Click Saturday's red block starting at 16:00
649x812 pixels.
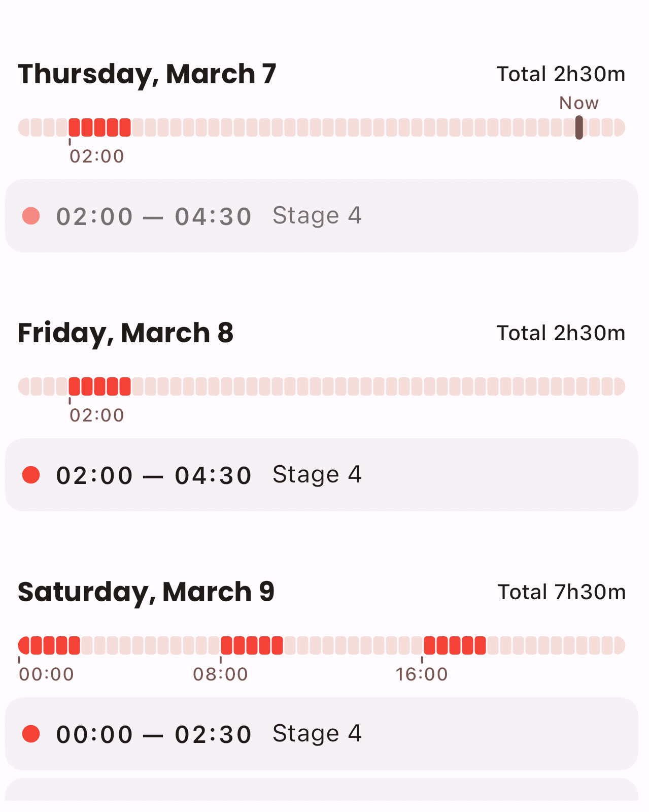point(455,645)
